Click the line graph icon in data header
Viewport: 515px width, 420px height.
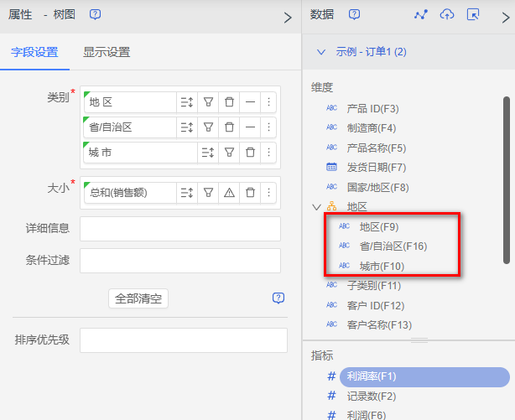point(421,15)
